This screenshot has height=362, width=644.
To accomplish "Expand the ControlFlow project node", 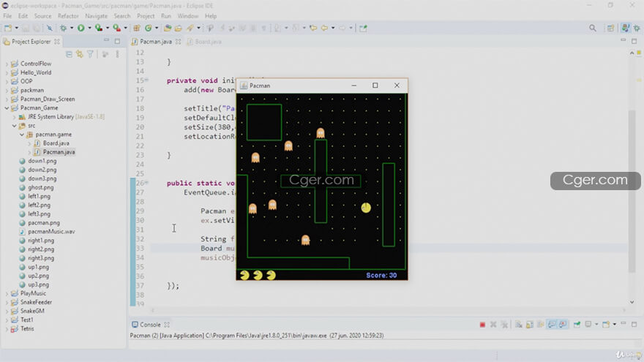I will click(x=7, y=64).
